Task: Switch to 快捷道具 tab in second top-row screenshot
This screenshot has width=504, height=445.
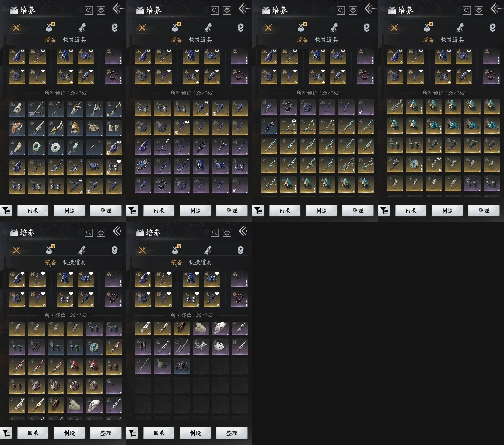Action: point(200,40)
